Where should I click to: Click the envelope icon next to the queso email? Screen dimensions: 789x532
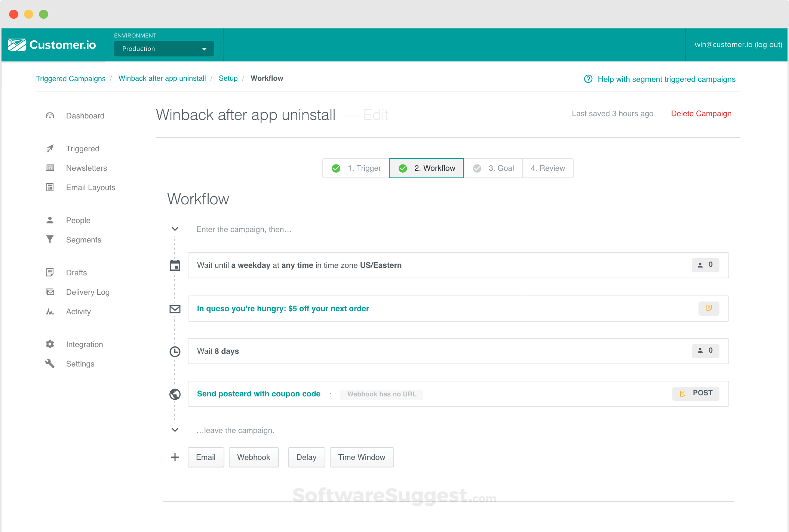coord(175,309)
